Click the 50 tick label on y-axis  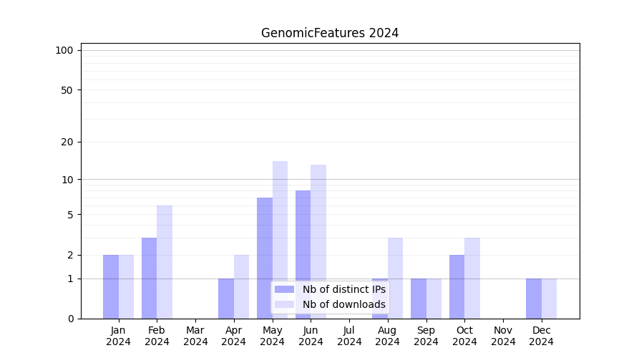click(x=67, y=90)
